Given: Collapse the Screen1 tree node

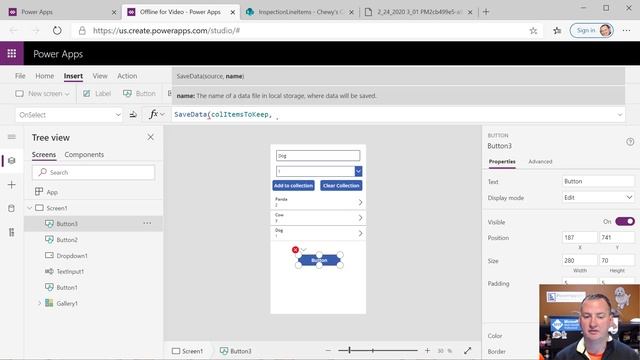Looking at the screenshot, I should pyautogui.click(x=29, y=208).
